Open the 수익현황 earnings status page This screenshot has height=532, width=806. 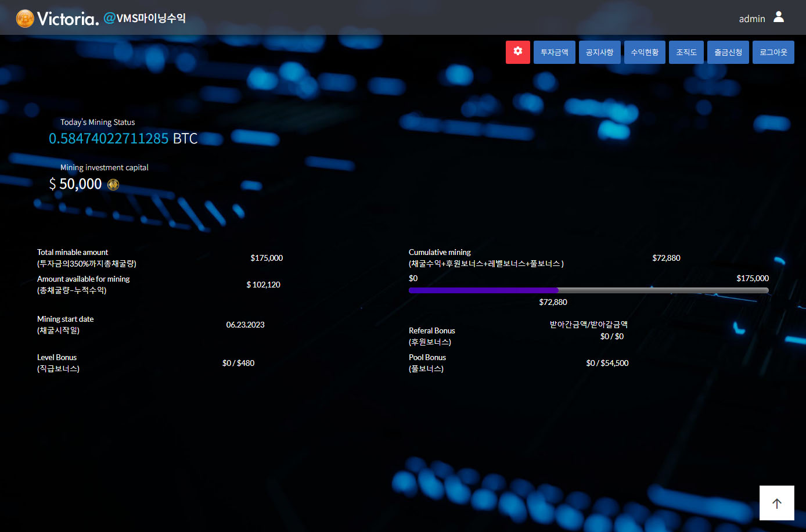point(645,52)
